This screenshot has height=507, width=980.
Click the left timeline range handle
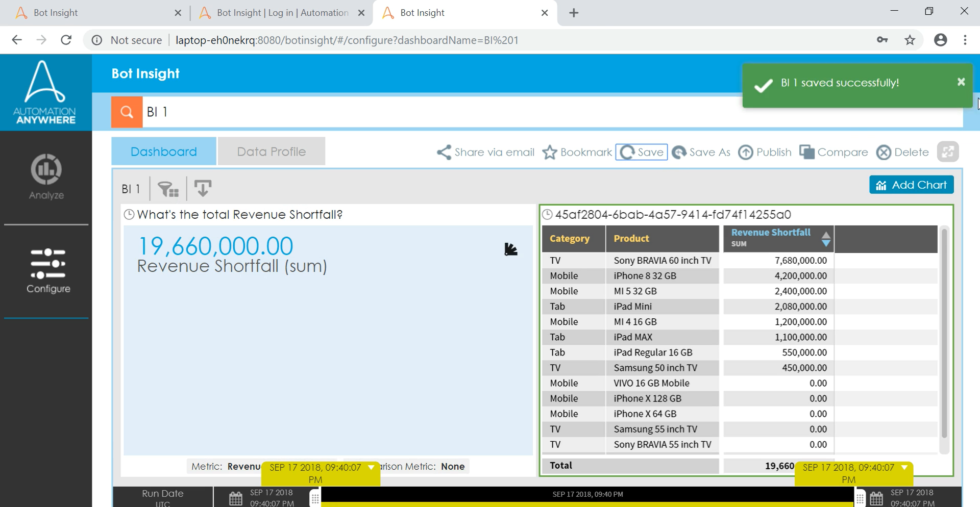click(315, 498)
